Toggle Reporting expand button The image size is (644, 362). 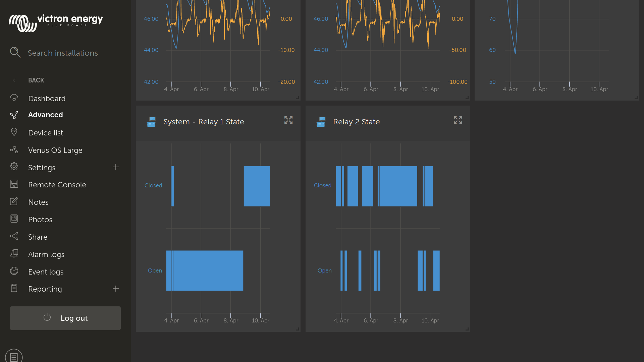click(115, 289)
